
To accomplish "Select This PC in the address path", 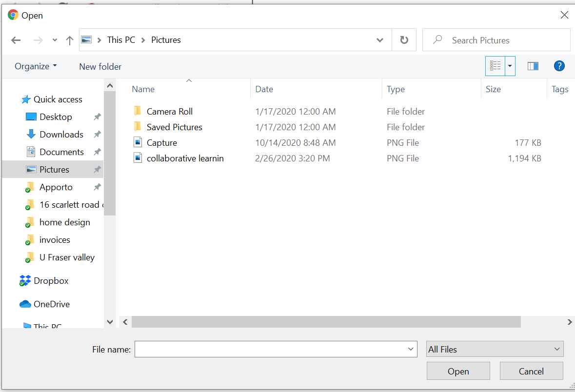I will 121,40.
